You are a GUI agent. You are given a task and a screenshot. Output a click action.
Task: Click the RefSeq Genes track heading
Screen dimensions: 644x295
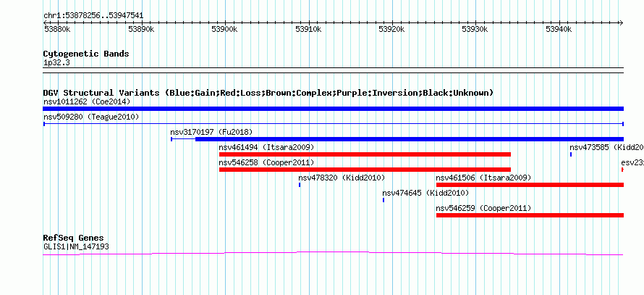coord(74,238)
